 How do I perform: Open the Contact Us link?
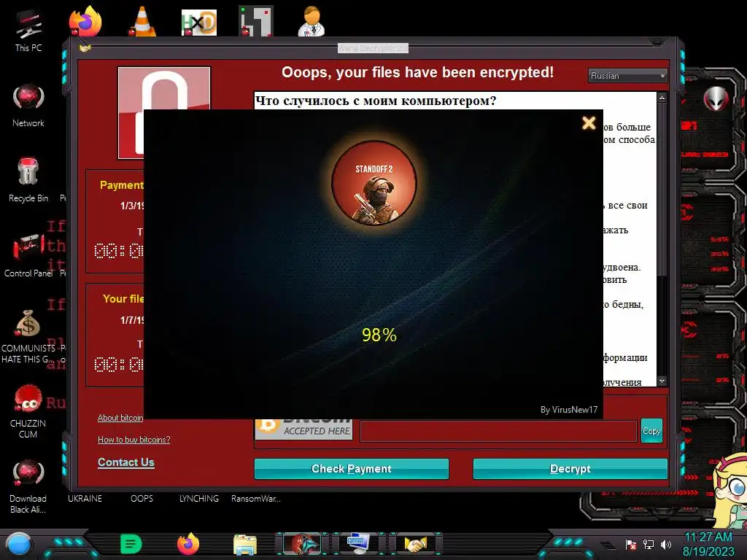pyautogui.click(x=126, y=462)
